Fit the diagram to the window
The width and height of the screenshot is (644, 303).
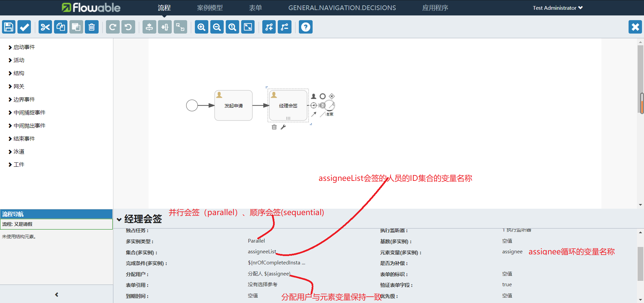[x=248, y=27]
